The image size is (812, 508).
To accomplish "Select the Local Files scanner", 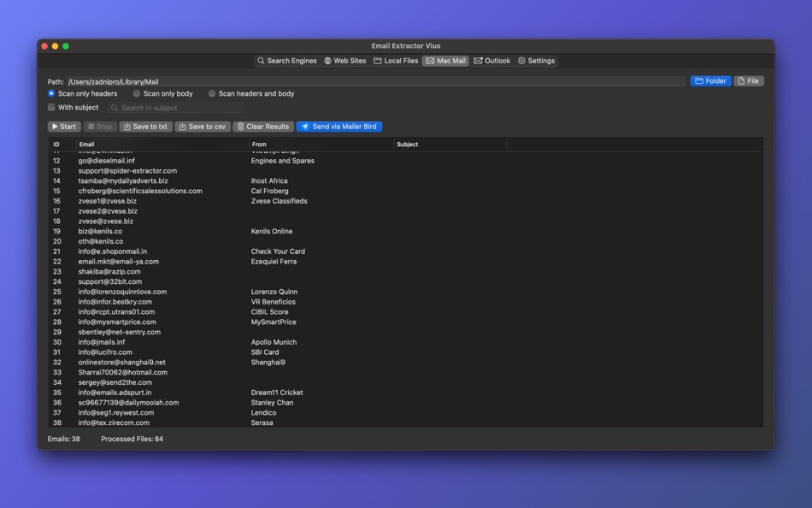I will 396,61.
